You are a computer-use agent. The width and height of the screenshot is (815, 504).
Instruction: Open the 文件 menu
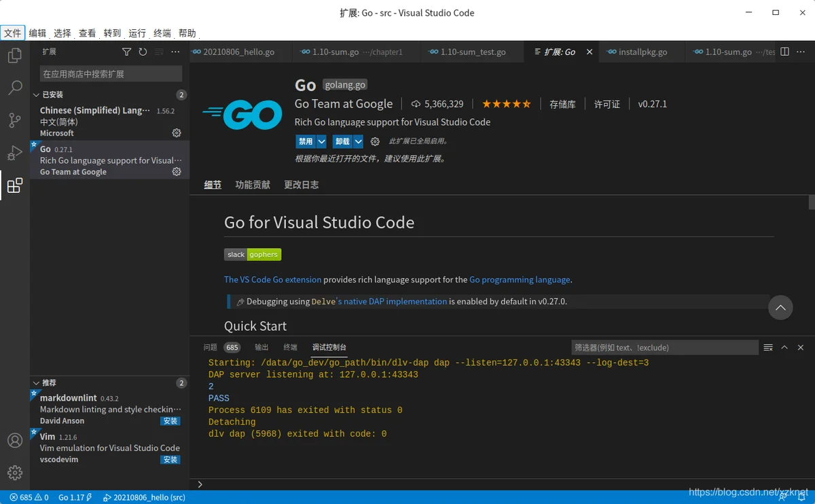13,33
